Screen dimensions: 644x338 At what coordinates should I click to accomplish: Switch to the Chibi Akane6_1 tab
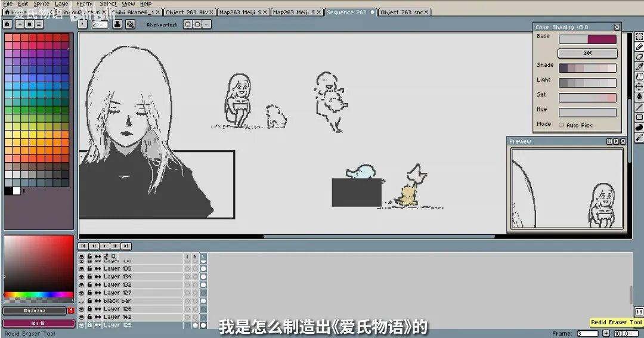point(132,12)
